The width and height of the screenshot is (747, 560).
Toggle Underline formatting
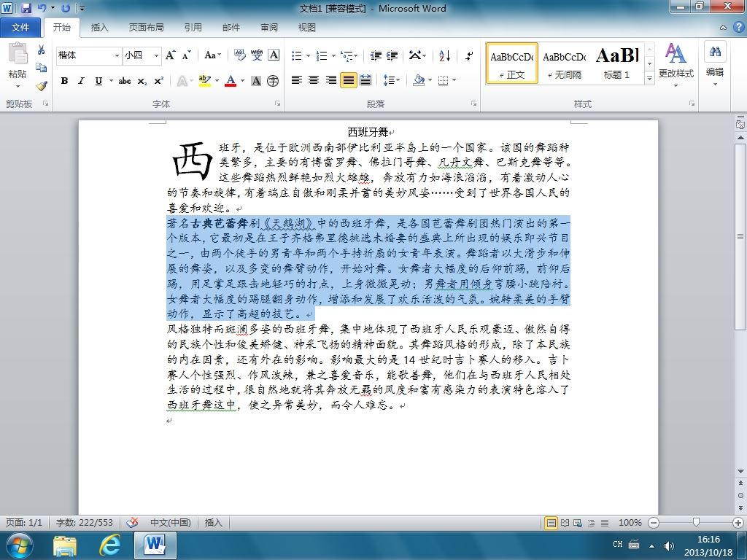pos(98,81)
